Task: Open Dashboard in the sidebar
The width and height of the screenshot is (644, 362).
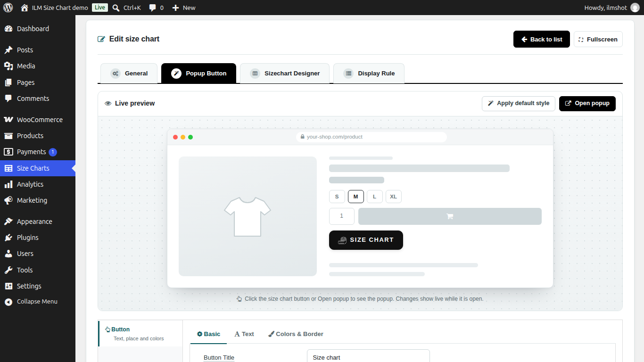Action: click(x=38, y=29)
